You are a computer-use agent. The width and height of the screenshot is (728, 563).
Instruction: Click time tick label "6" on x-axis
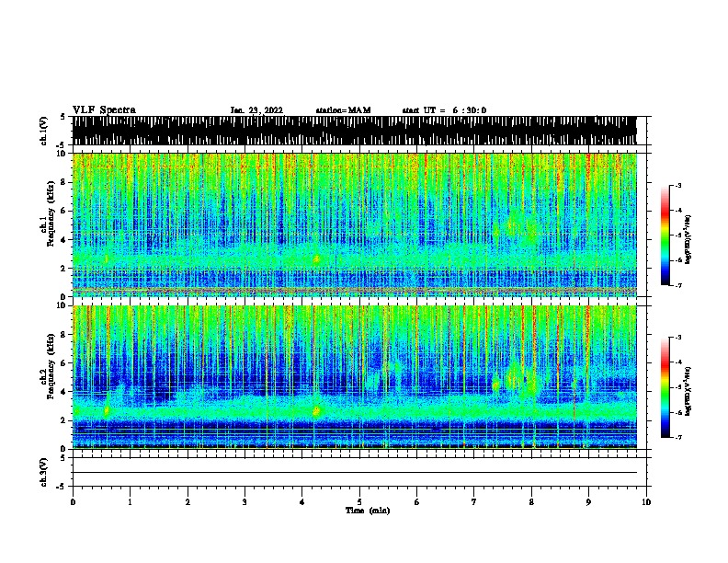tap(416, 502)
